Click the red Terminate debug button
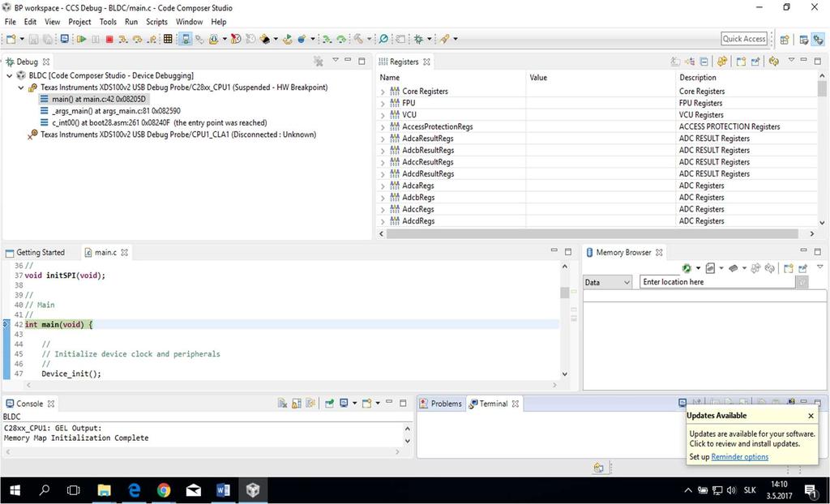 click(109, 39)
